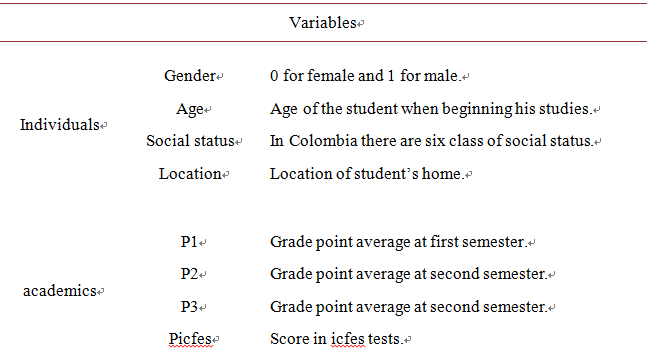Click the Location variable name

click(190, 174)
